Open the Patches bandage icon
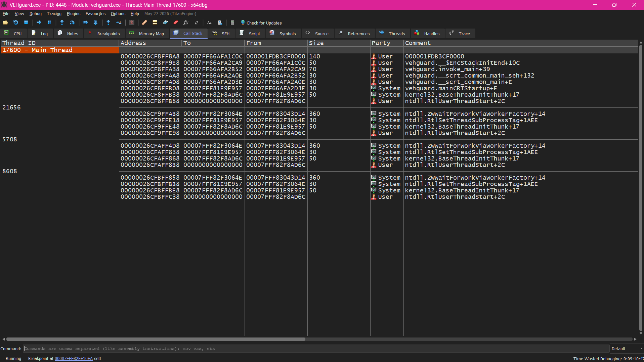The height and width of the screenshot is (362, 644). 144,22
